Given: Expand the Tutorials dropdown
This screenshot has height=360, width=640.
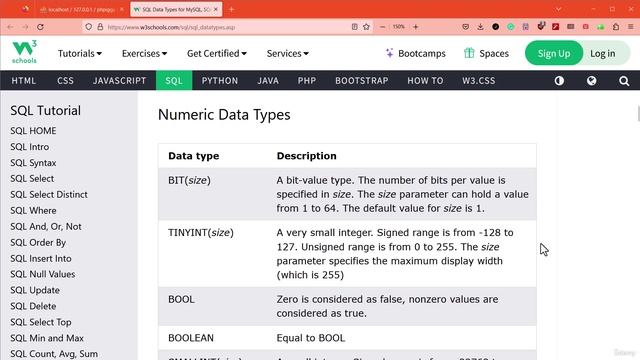Looking at the screenshot, I should click(x=80, y=53).
